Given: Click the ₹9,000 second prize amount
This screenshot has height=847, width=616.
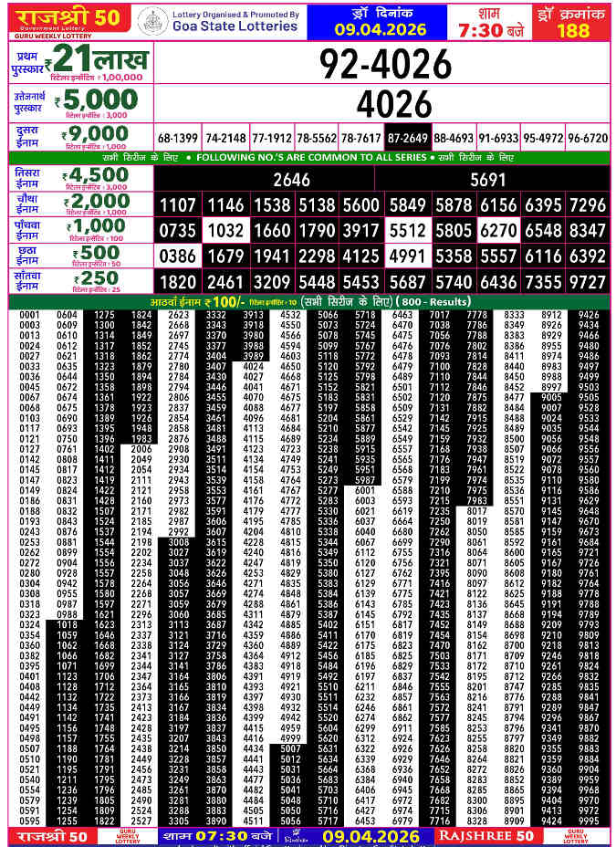Looking at the screenshot, I should coord(95,133).
